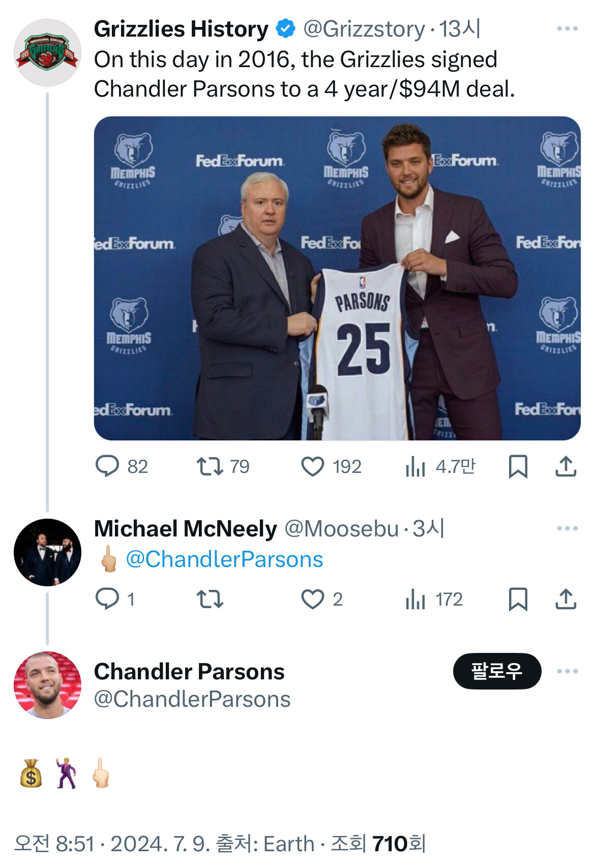Open Grizzlies History profile avatar

[47, 52]
